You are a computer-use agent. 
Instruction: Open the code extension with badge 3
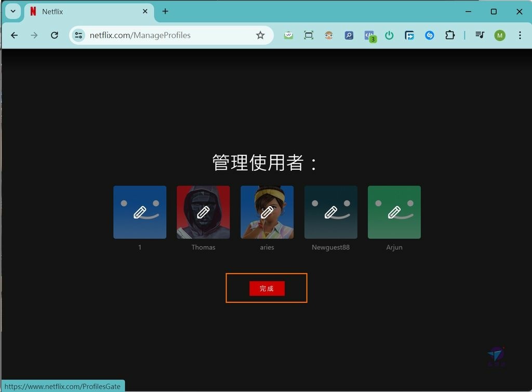click(370, 36)
